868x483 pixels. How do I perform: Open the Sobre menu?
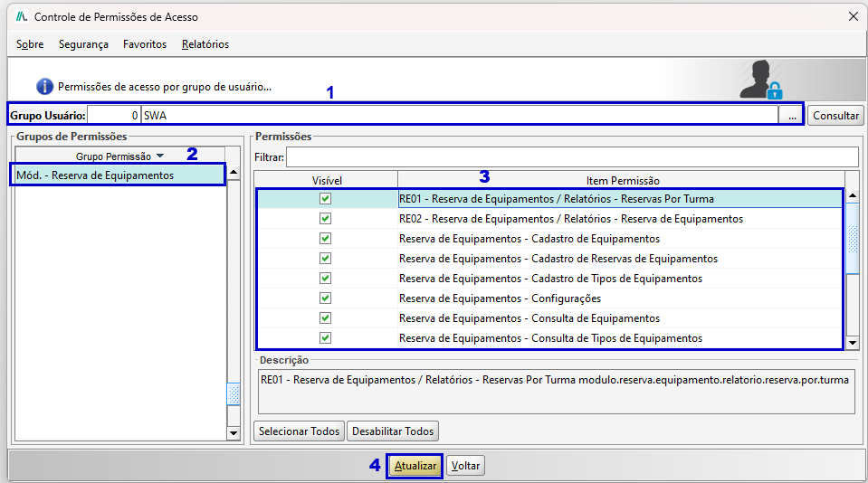pos(30,44)
